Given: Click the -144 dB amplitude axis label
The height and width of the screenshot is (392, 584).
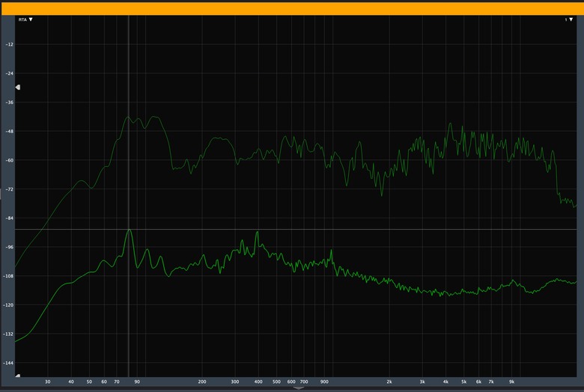Looking at the screenshot, I should (8, 363).
